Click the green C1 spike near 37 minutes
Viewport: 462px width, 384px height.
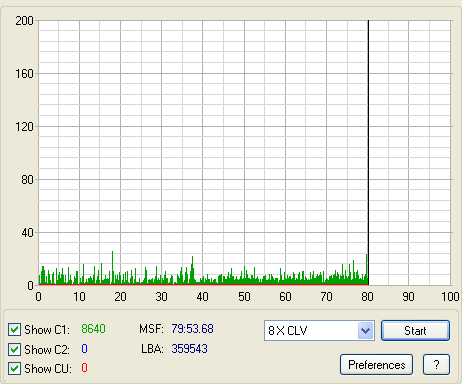[x=192, y=269]
